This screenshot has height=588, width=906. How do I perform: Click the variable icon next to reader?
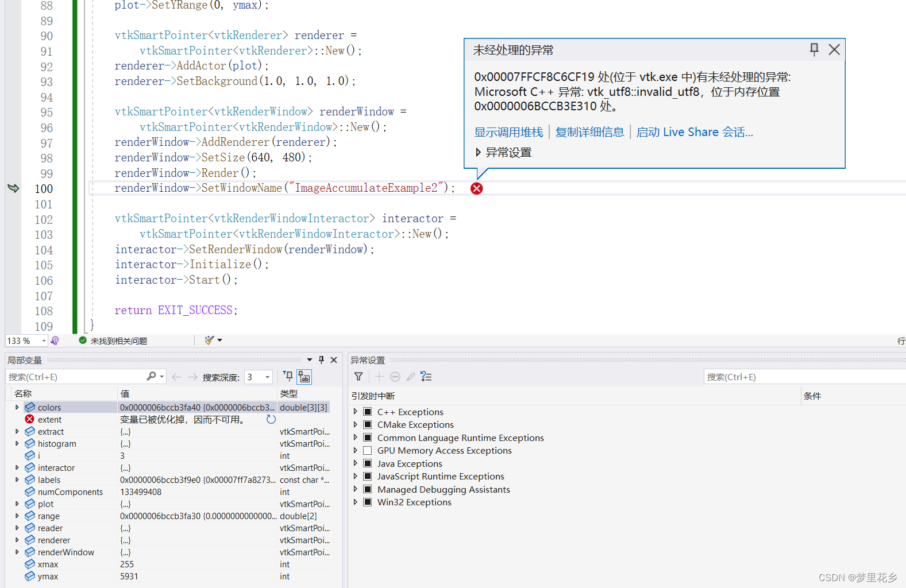tap(30, 528)
